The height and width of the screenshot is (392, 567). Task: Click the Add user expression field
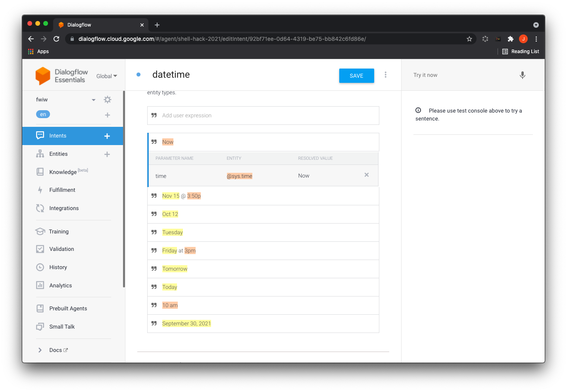(263, 115)
